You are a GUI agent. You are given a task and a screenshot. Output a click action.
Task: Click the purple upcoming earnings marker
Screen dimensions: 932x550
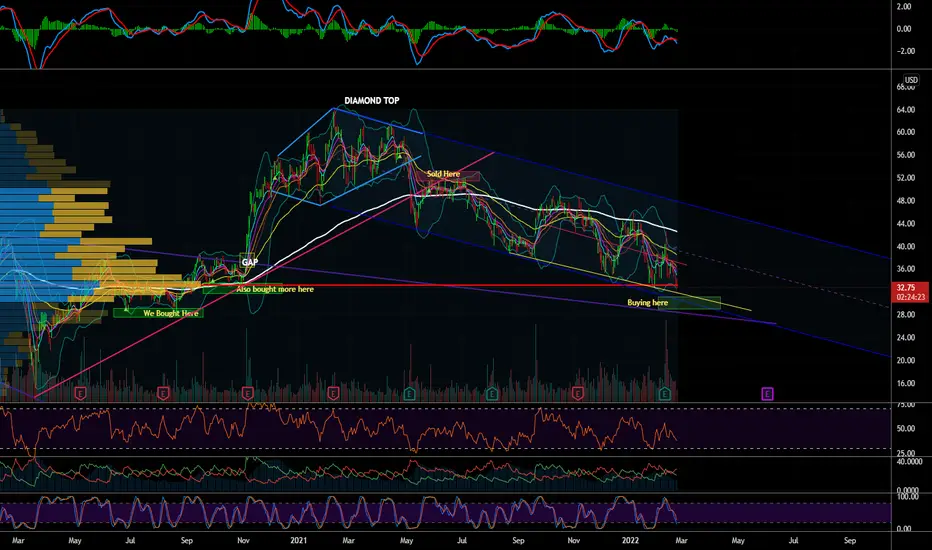pyautogui.click(x=767, y=394)
